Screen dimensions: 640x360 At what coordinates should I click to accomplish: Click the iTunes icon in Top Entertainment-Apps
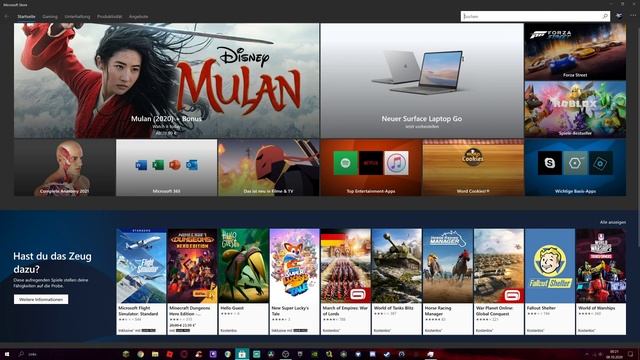(x=396, y=163)
